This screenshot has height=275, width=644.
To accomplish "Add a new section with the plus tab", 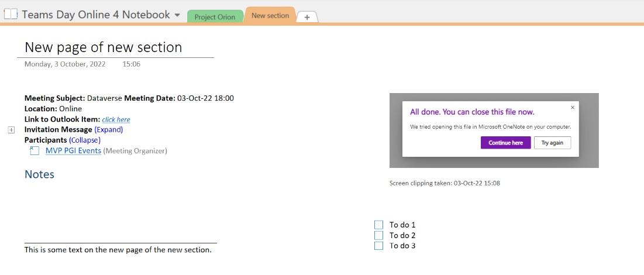I will [x=307, y=18].
